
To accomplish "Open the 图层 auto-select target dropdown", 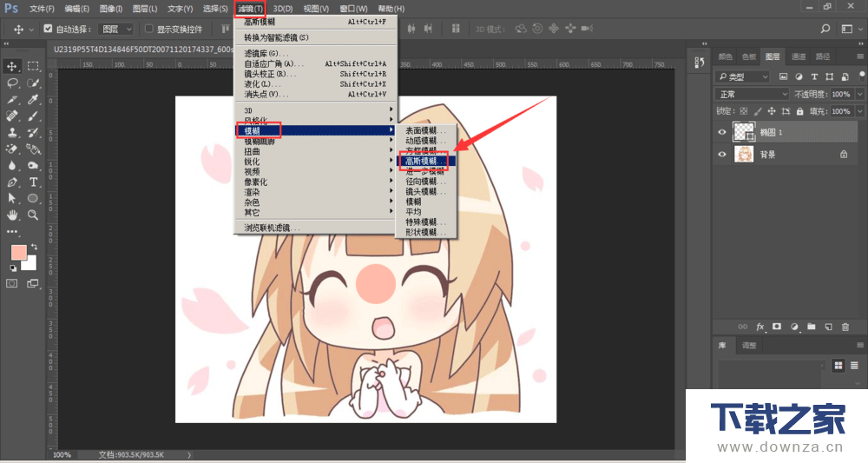I will tap(115, 29).
